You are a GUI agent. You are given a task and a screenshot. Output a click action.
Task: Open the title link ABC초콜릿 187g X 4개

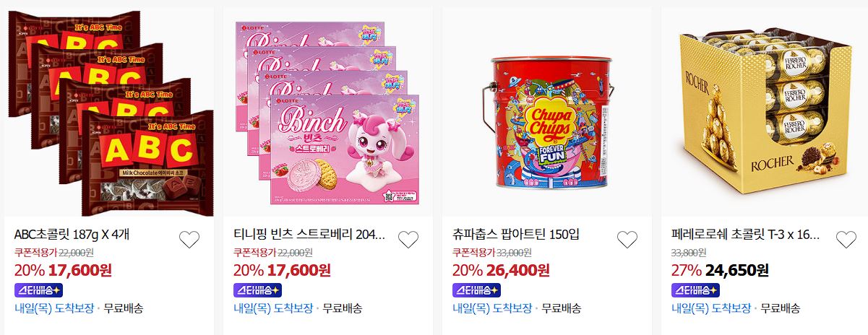(72, 235)
